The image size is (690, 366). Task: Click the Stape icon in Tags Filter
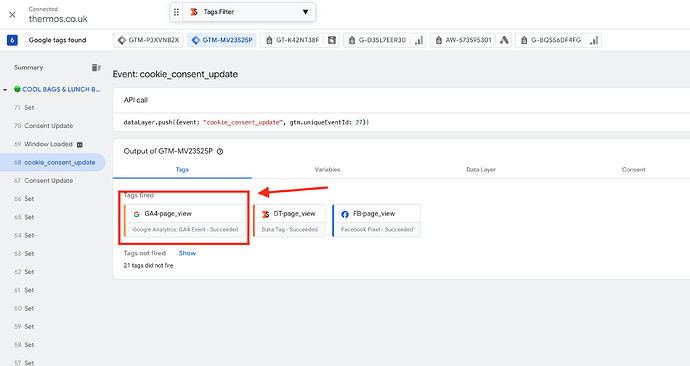click(194, 12)
